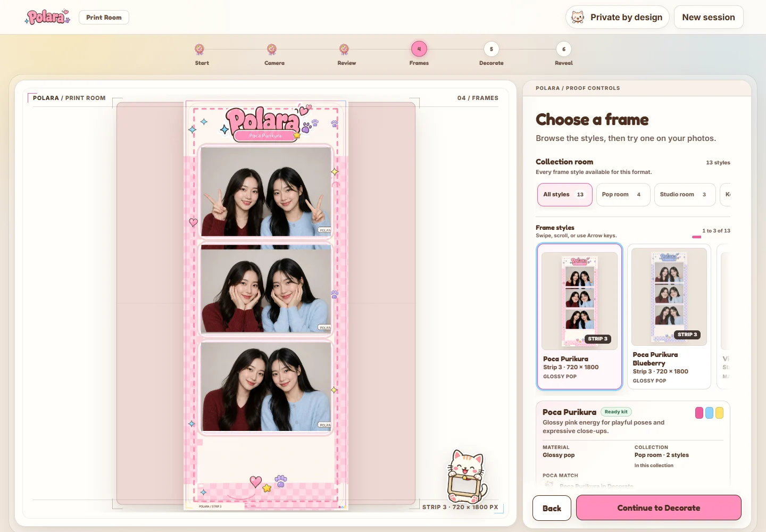The width and height of the screenshot is (766, 532).
Task: Switch to Studio room tab
Action: (685, 195)
